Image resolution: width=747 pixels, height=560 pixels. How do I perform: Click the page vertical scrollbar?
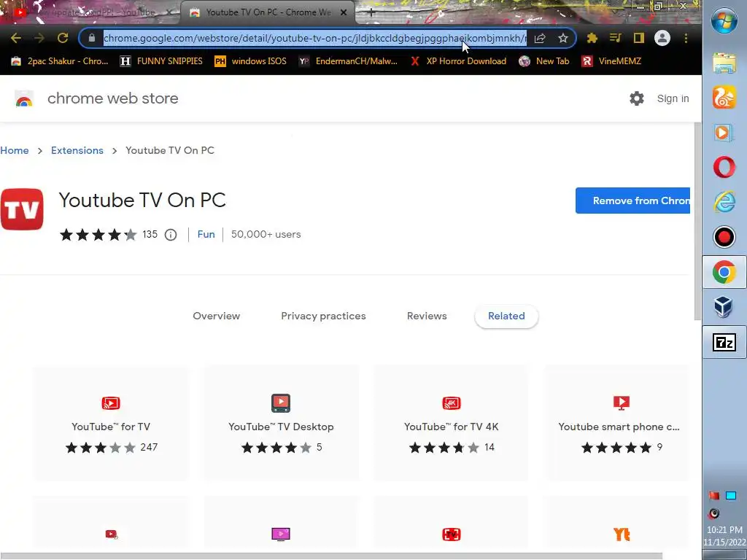(x=697, y=222)
